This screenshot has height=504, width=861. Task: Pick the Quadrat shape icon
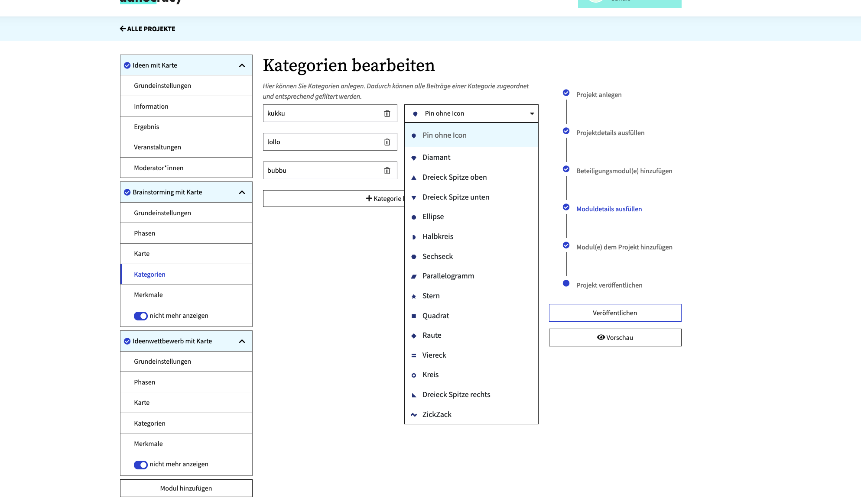point(435,316)
